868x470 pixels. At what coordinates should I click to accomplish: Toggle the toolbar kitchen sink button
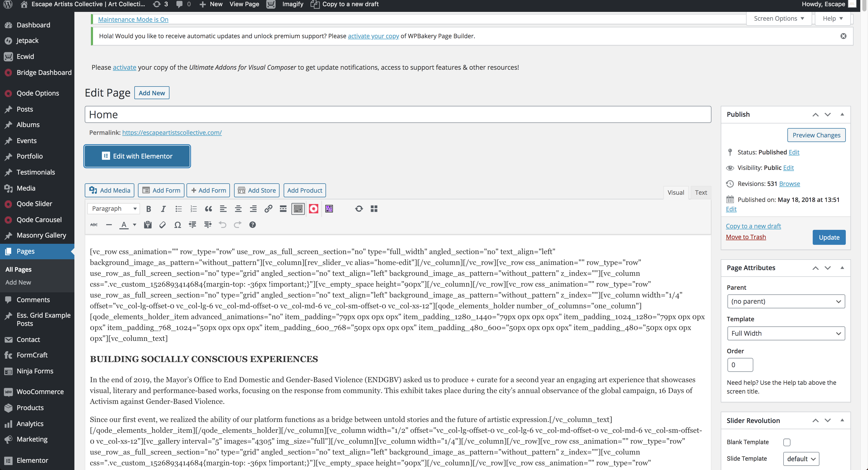pyautogui.click(x=298, y=209)
